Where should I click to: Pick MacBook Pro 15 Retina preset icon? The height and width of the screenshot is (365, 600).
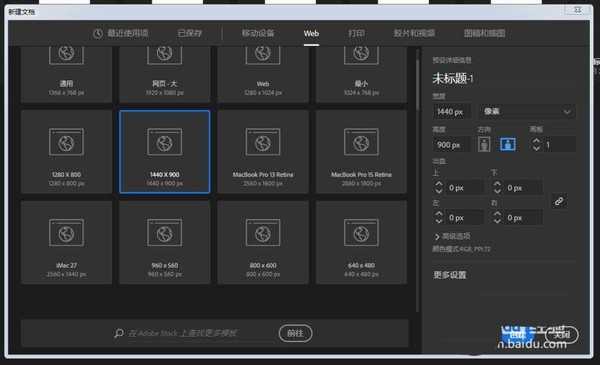pyautogui.click(x=361, y=142)
